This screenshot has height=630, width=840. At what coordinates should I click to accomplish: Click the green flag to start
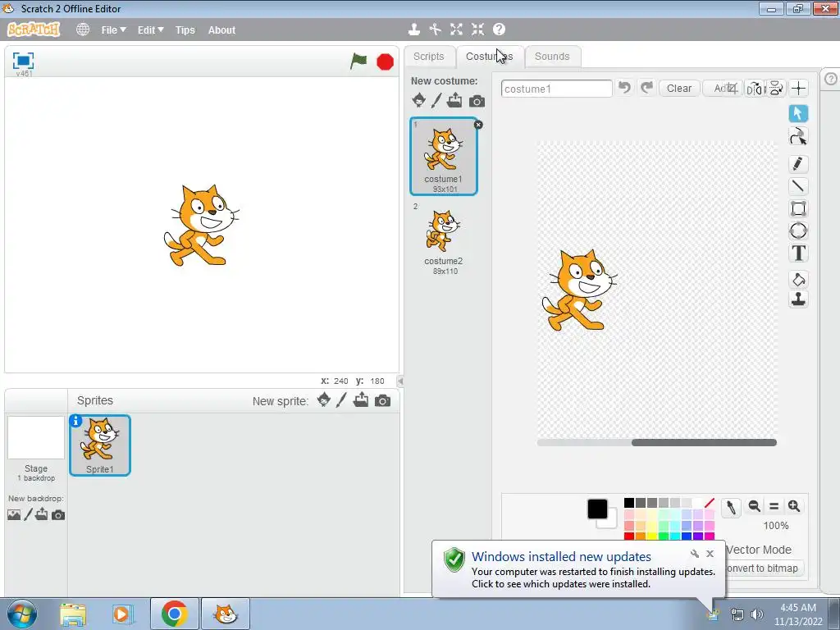[358, 61]
